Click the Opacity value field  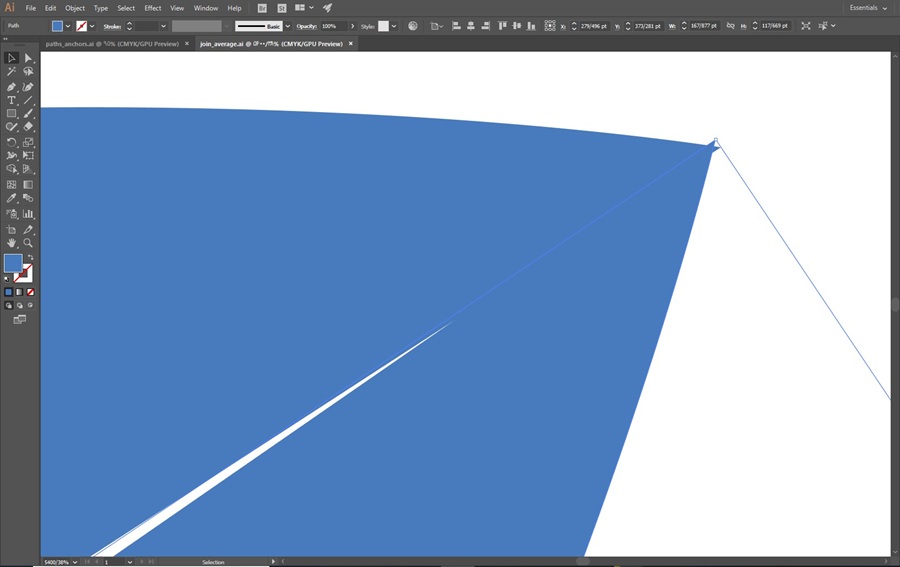coord(333,26)
